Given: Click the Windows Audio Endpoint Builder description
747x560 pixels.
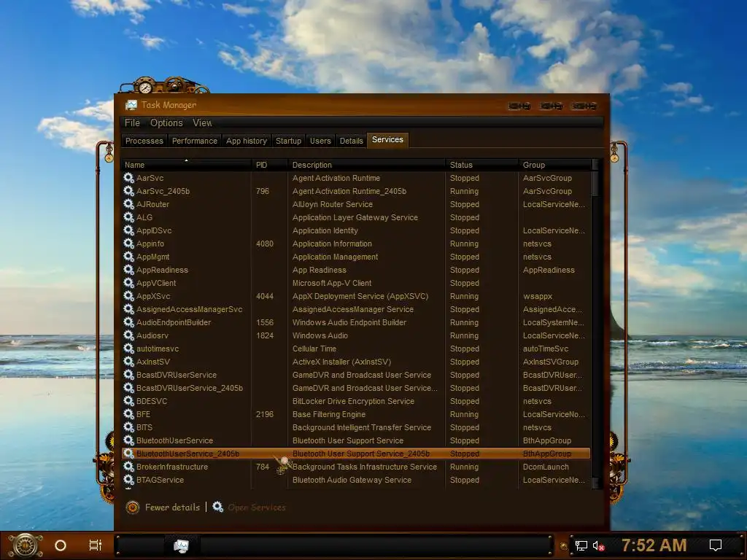Looking at the screenshot, I should 349,322.
